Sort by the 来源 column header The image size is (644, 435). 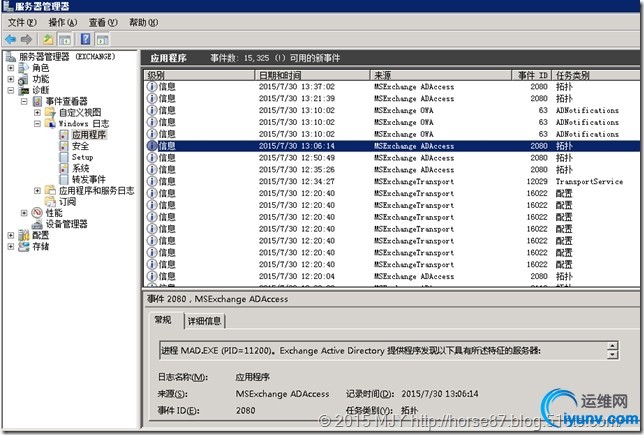tap(441, 75)
